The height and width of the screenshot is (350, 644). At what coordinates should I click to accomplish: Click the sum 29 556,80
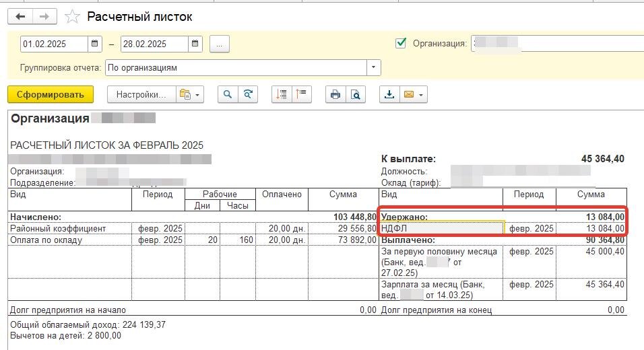(x=357, y=228)
